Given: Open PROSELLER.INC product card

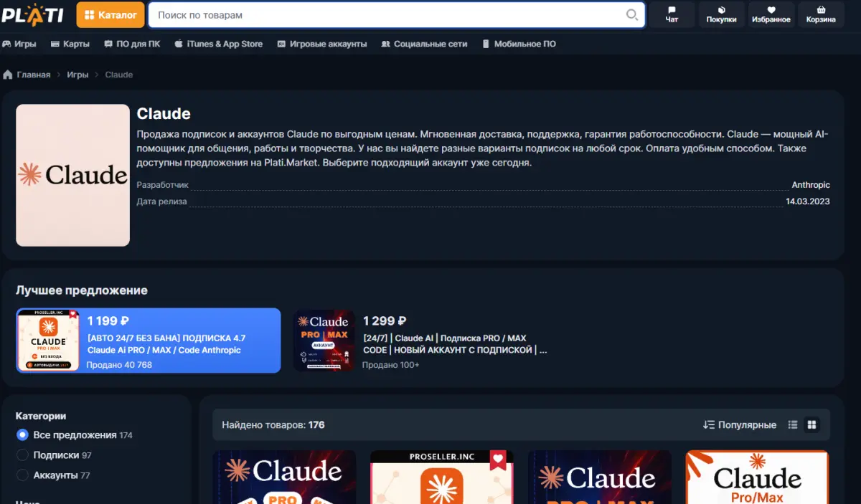Looking at the screenshot, I should point(442,477).
